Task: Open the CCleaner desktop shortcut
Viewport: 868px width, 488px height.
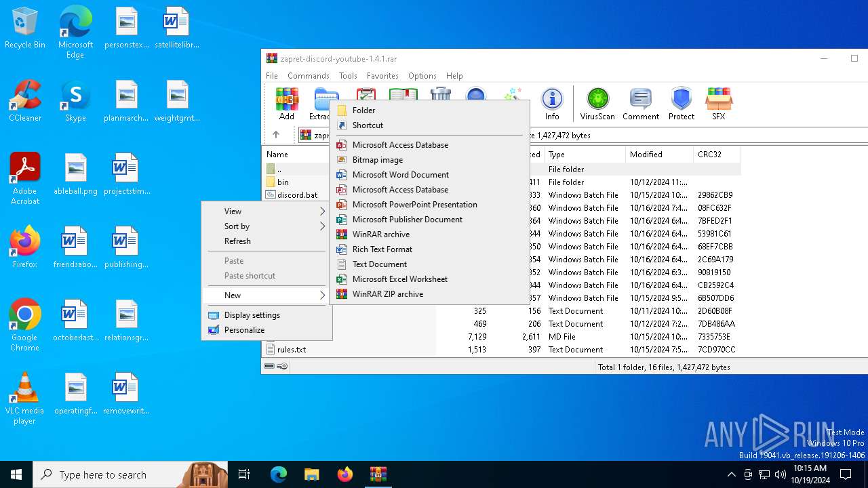Action: tap(25, 101)
